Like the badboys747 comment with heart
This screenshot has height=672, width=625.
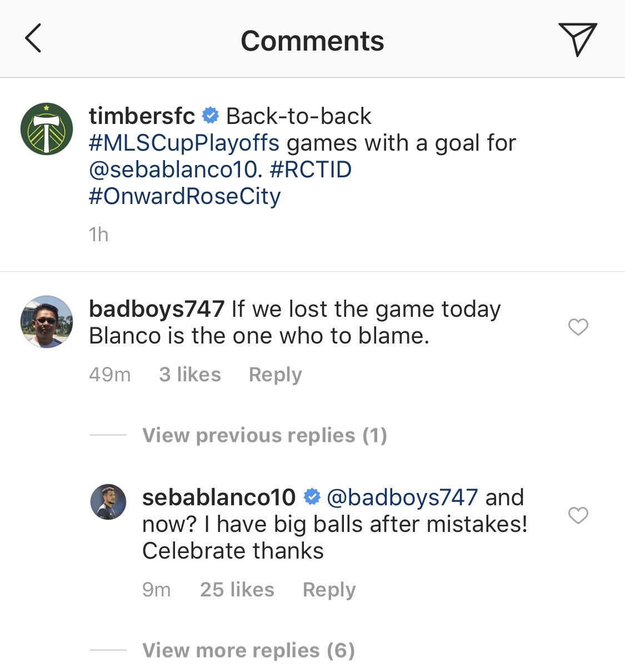point(578,327)
